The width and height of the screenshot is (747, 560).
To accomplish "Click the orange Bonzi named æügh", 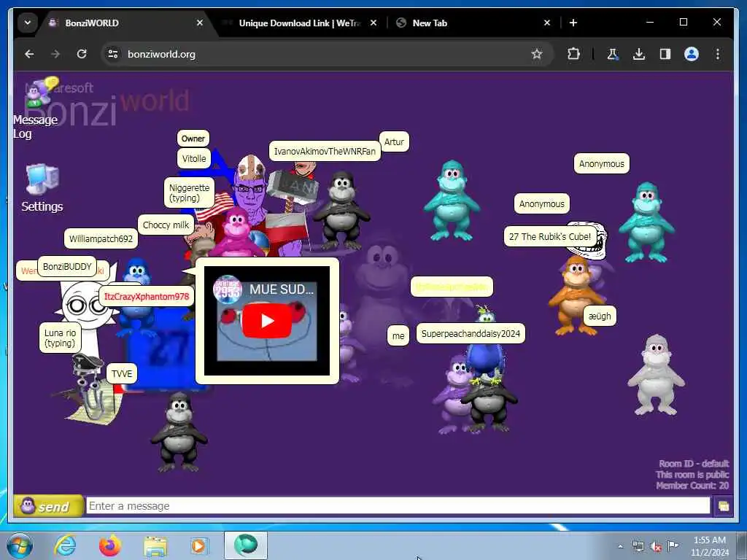I will click(575, 295).
